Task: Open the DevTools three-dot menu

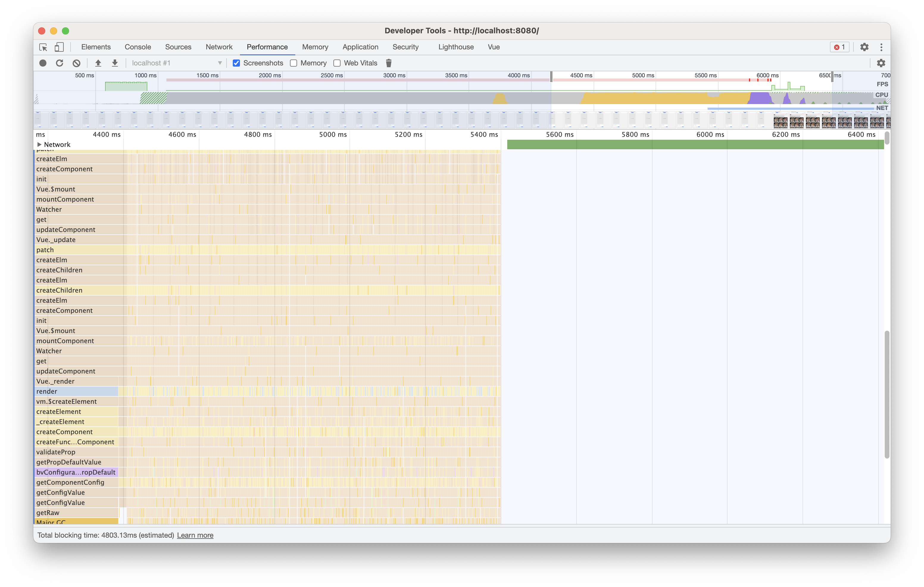Action: tap(881, 47)
